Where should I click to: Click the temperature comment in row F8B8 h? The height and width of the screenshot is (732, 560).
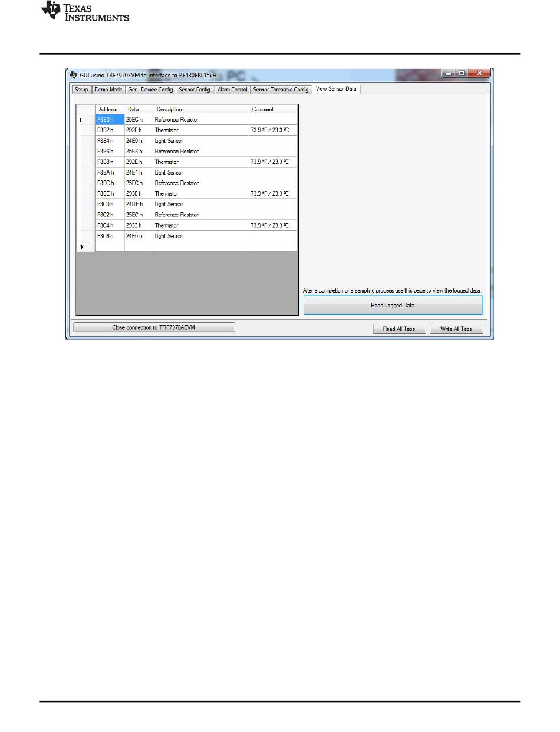pyautogui.click(x=273, y=162)
